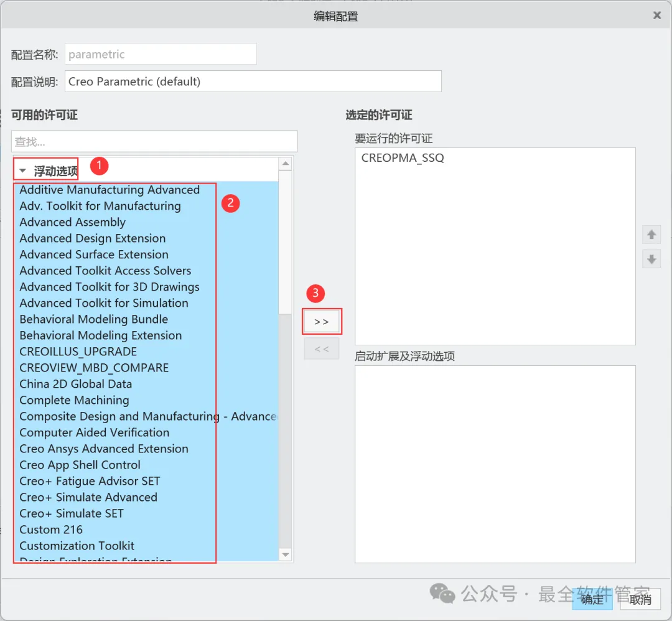
Task: Select China 2D Global Data
Action: (146, 384)
